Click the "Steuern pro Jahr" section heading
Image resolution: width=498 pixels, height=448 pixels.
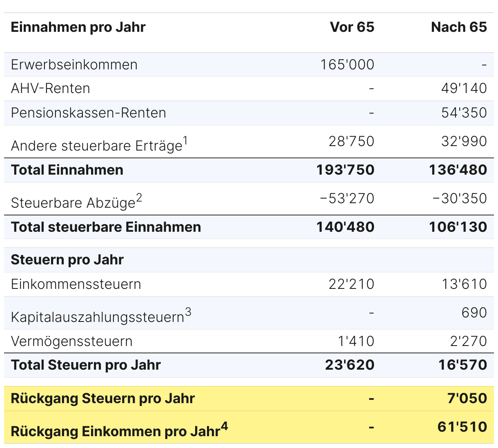pyautogui.click(x=67, y=259)
